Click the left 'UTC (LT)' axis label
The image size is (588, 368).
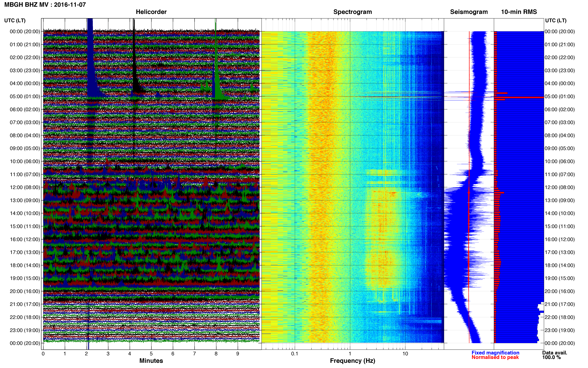(x=15, y=20)
